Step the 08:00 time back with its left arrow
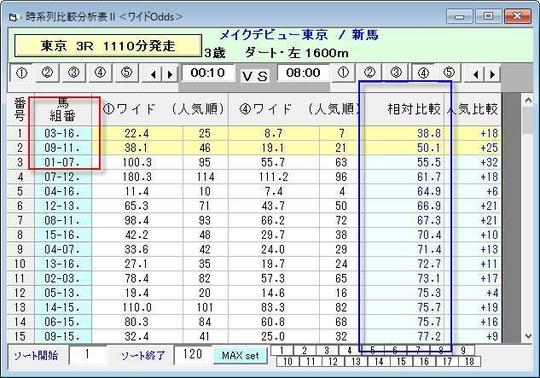 coord(476,74)
